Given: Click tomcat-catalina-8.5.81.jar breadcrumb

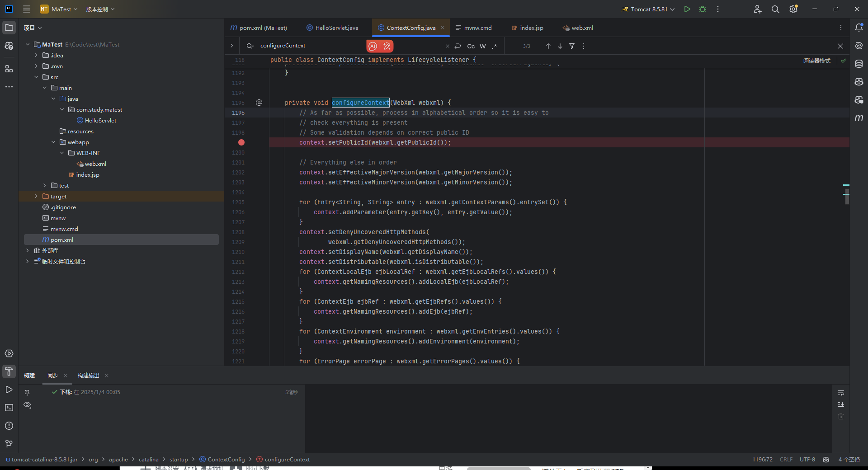Looking at the screenshot, I should coord(42,459).
